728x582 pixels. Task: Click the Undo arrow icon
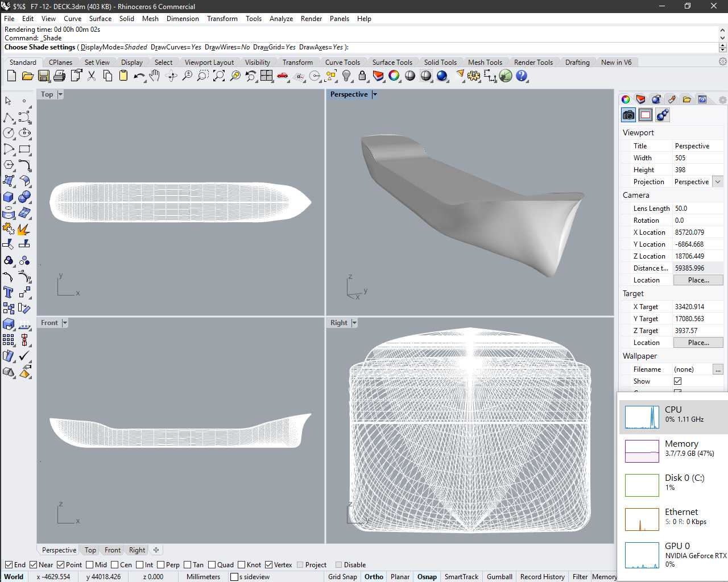pyautogui.click(x=139, y=76)
